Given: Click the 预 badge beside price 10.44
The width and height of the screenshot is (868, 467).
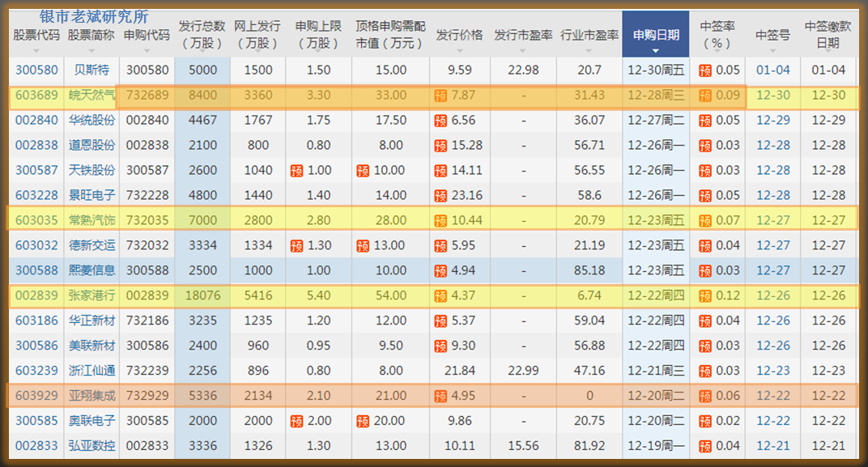Looking at the screenshot, I should point(440,221).
